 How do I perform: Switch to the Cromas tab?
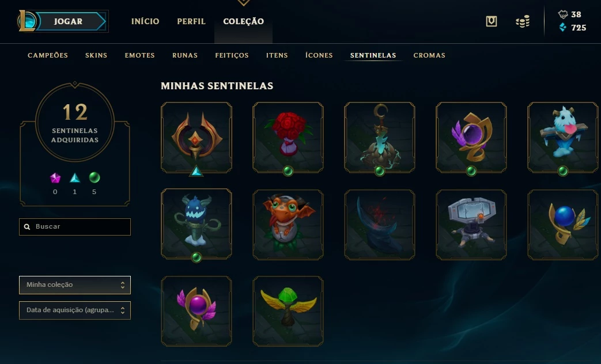429,55
